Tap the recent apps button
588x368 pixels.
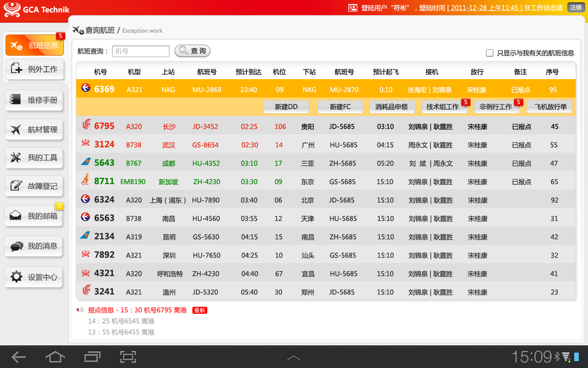coord(92,356)
